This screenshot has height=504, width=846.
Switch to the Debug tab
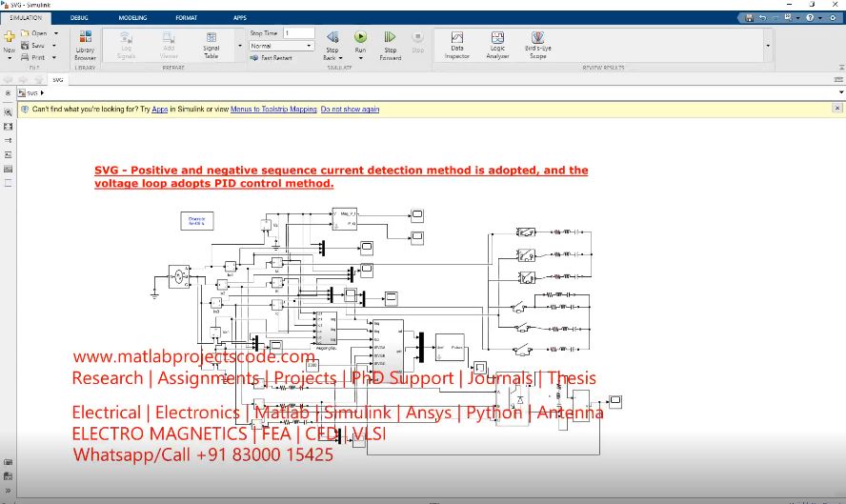coord(79,18)
